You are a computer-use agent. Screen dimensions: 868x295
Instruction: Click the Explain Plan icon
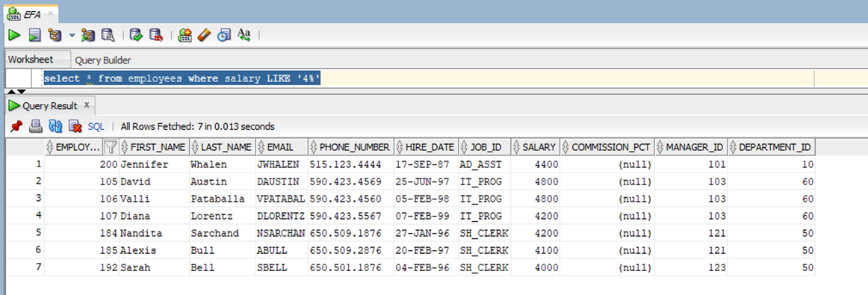coord(55,35)
